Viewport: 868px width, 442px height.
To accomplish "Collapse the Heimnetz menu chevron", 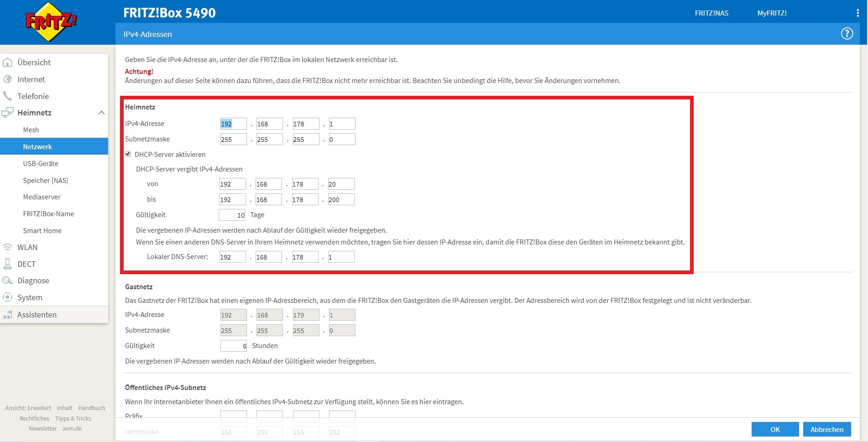I will point(101,113).
